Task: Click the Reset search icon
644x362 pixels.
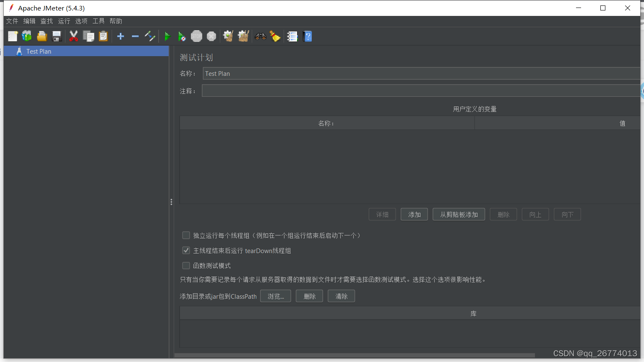Action: click(x=275, y=36)
